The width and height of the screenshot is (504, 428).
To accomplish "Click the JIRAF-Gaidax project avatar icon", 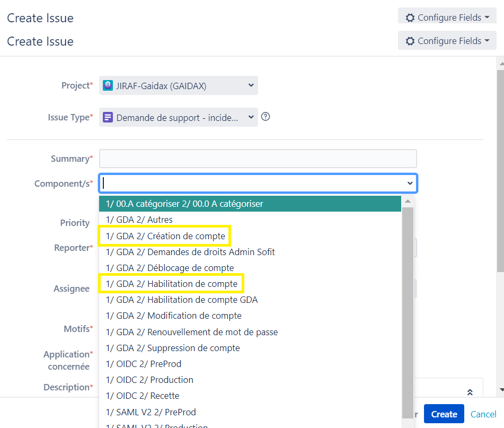I will coord(108,85).
